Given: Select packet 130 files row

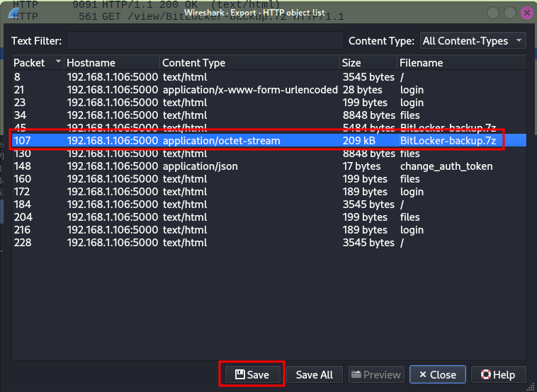Looking at the screenshot, I should click(268, 154).
